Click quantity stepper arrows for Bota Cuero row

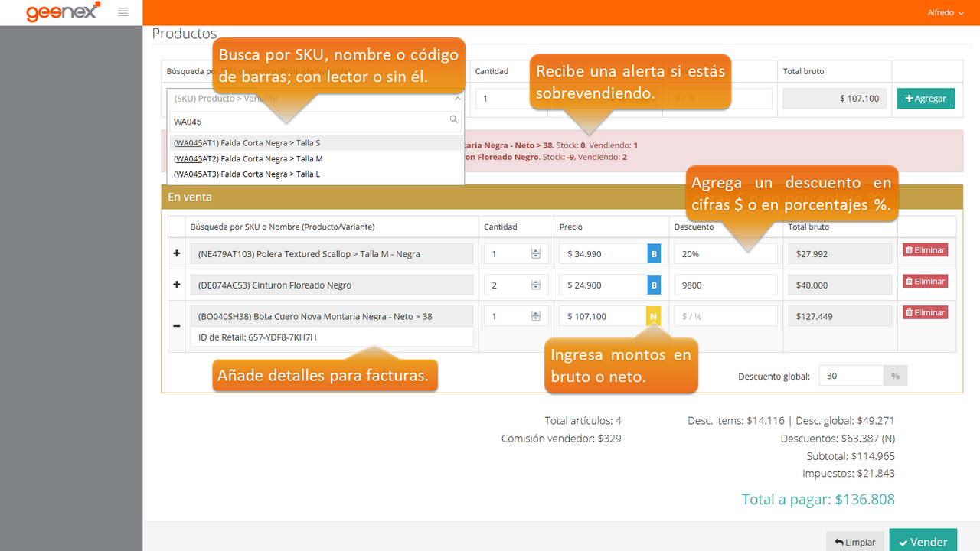tap(536, 316)
